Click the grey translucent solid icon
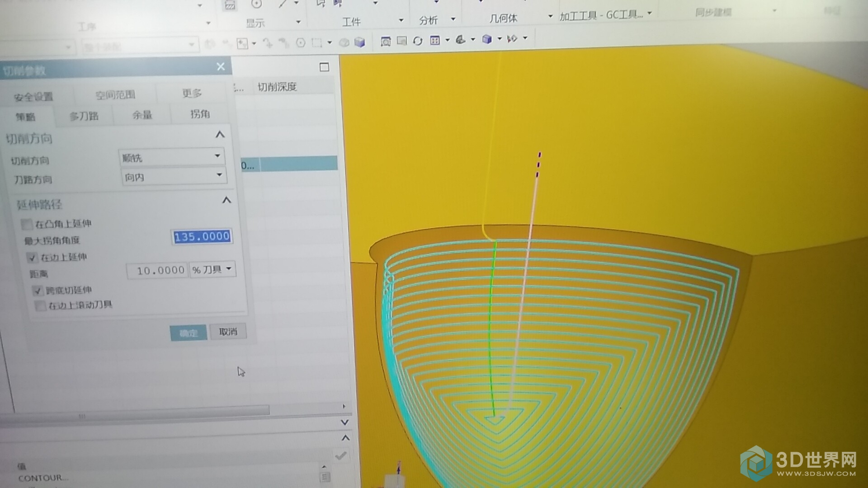The width and height of the screenshot is (868, 488). pos(344,43)
